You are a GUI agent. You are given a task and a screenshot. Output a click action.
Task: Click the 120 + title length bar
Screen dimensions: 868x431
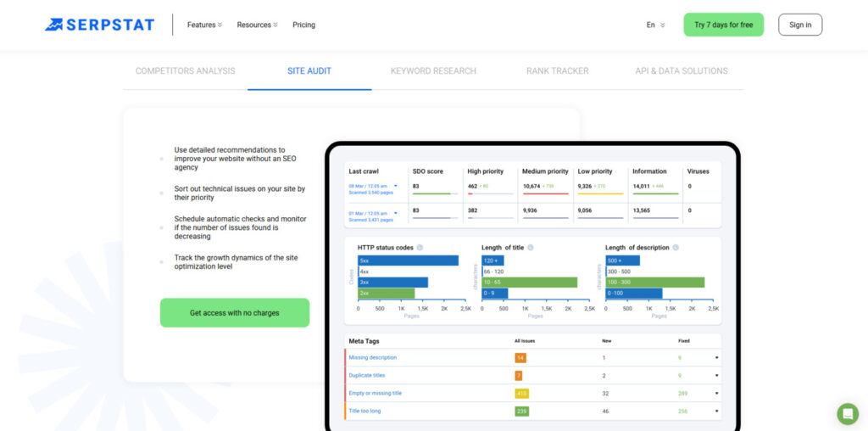click(493, 260)
